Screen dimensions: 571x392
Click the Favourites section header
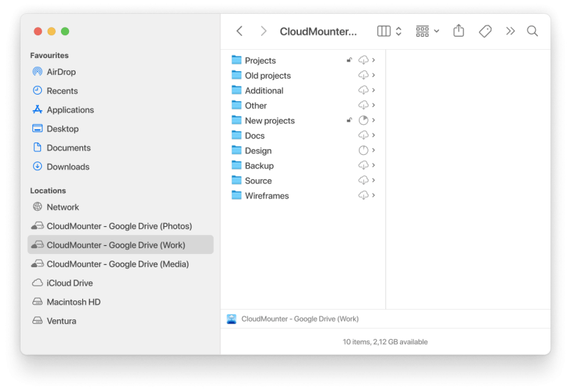click(x=49, y=55)
